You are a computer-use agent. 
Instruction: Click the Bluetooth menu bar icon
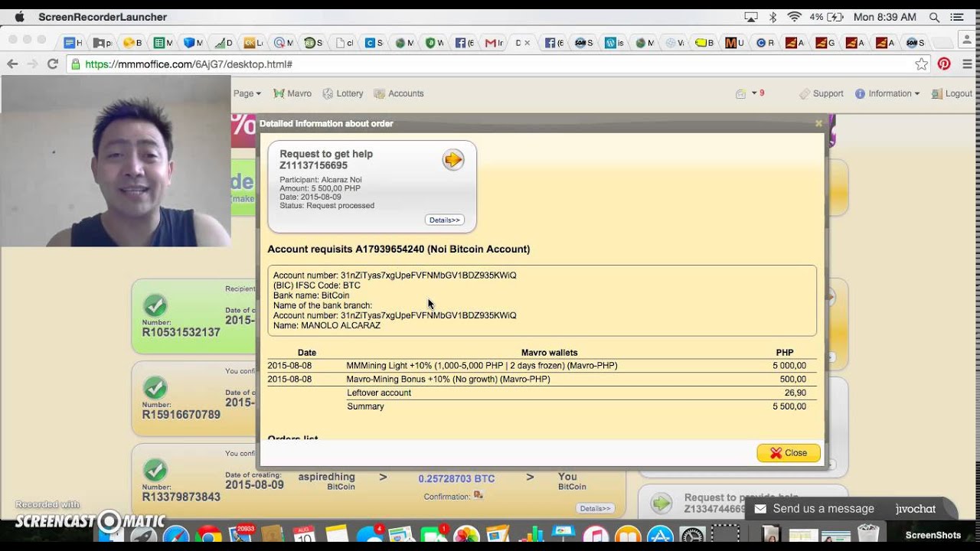click(773, 17)
